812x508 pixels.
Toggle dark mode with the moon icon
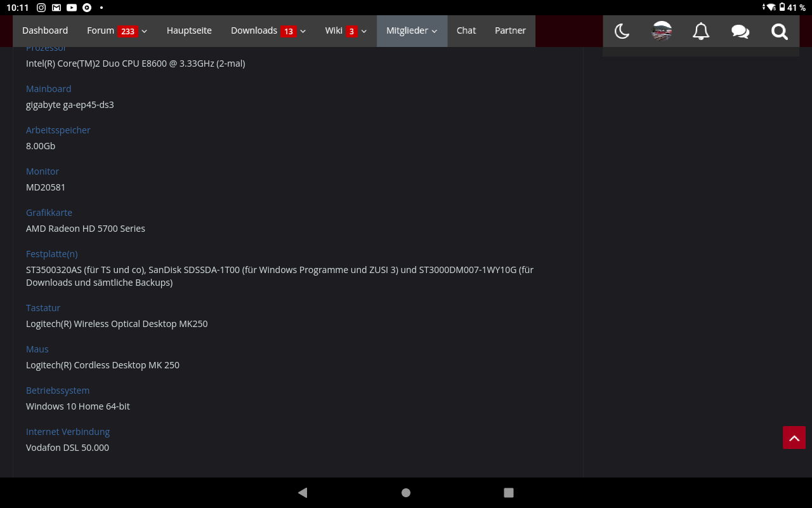[622, 31]
